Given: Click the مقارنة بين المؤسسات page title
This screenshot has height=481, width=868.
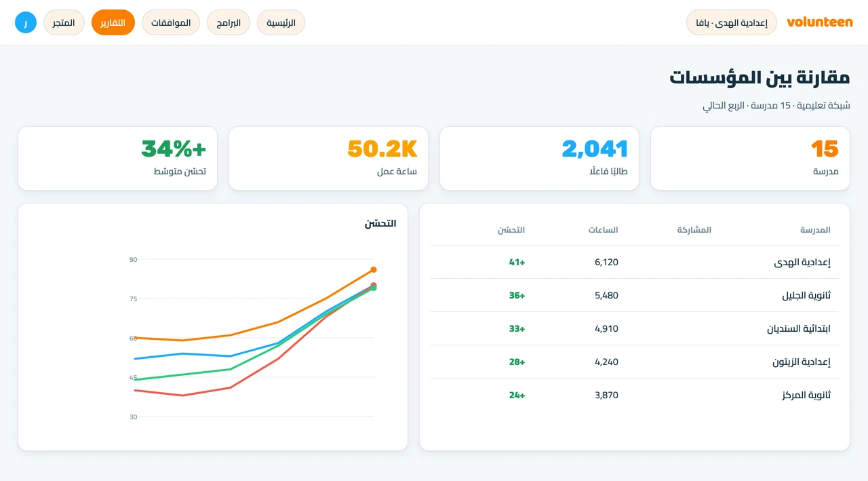Looking at the screenshot, I should pyautogui.click(x=759, y=77).
